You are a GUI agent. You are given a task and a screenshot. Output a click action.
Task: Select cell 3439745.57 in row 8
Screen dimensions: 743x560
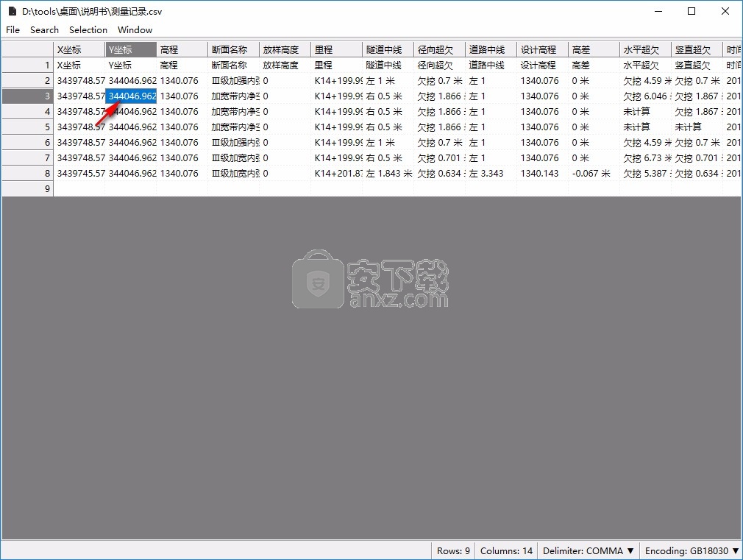pos(79,173)
